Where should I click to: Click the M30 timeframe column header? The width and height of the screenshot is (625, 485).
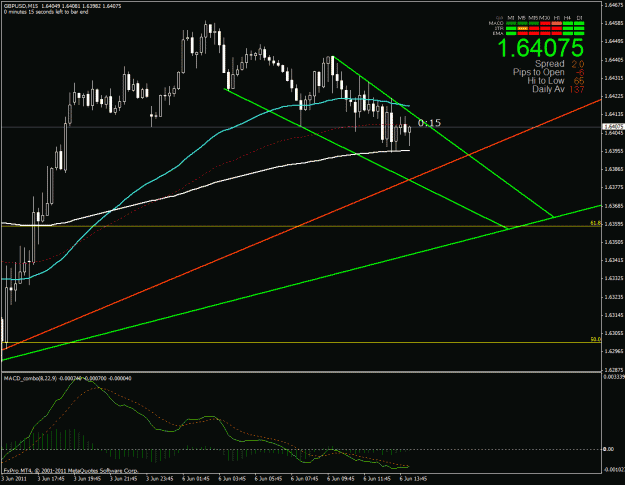point(545,18)
